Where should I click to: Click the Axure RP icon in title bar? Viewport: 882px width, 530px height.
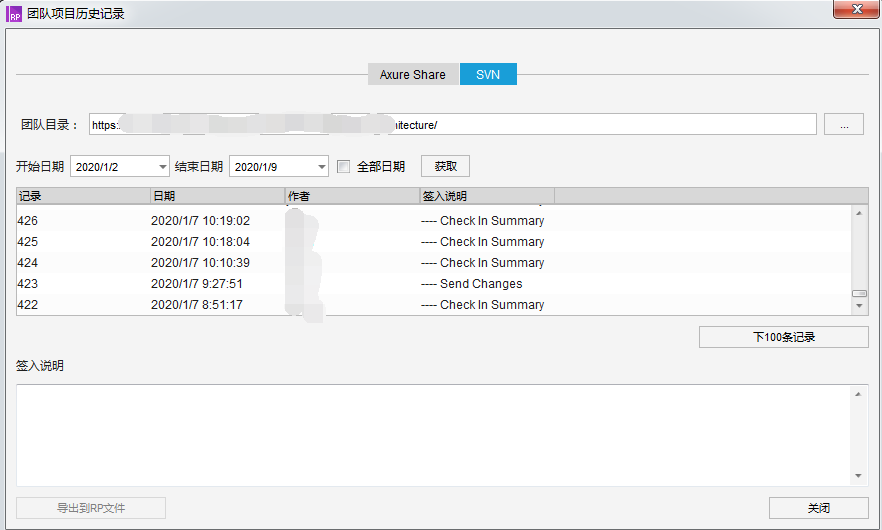[x=15, y=13]
